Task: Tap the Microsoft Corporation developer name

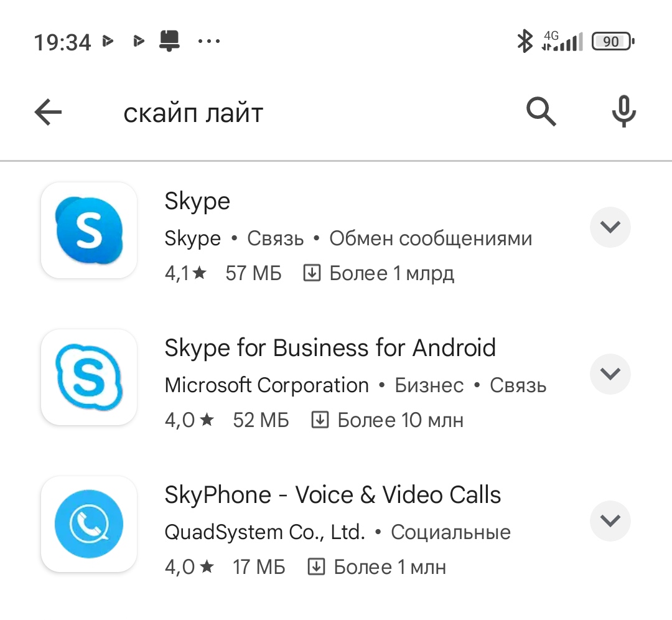Action: point(266,385)
